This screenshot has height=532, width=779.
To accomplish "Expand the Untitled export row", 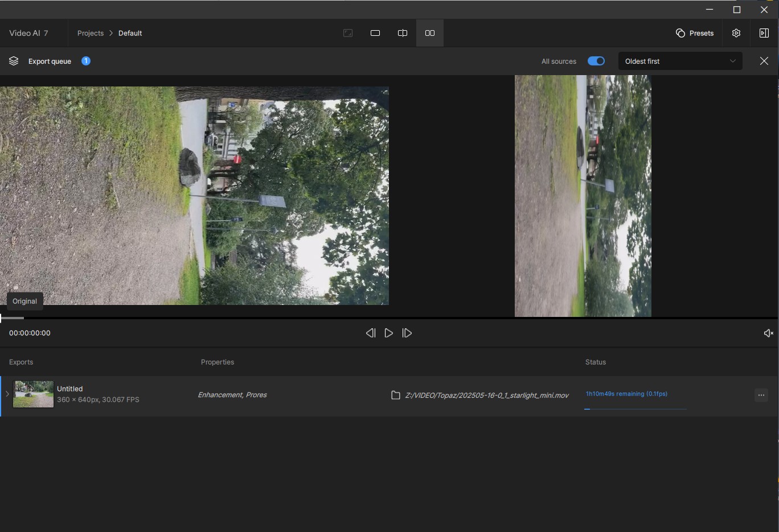I will click(8, 394).
